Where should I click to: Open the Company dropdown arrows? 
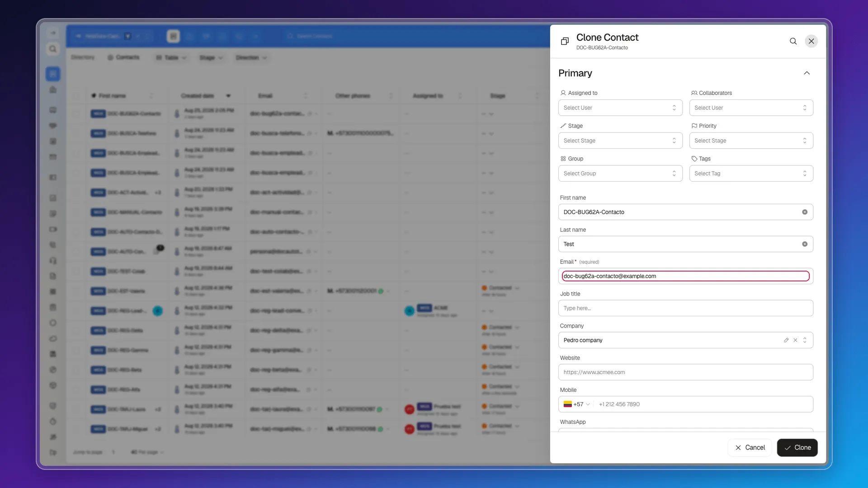point(805,340)
